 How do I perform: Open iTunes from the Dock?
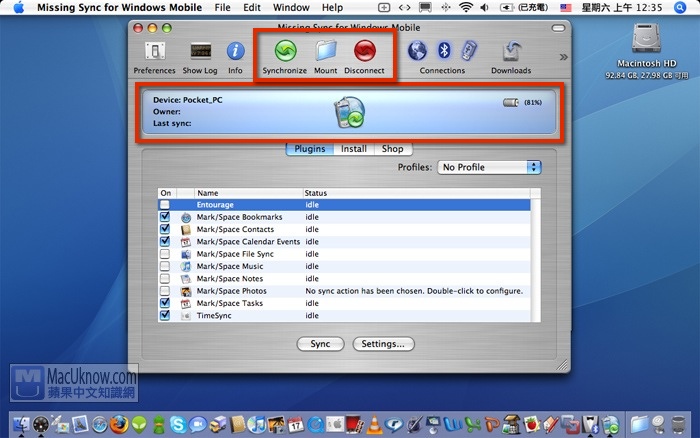[256, 425]
